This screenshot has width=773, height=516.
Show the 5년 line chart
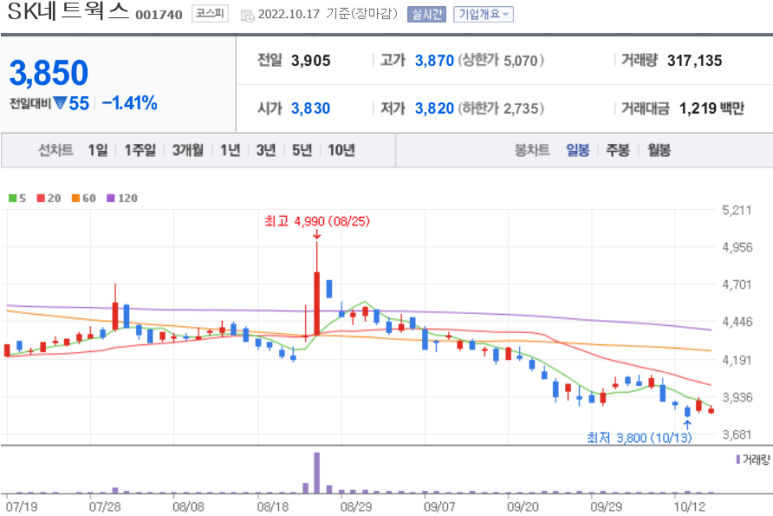coord(302,150)
